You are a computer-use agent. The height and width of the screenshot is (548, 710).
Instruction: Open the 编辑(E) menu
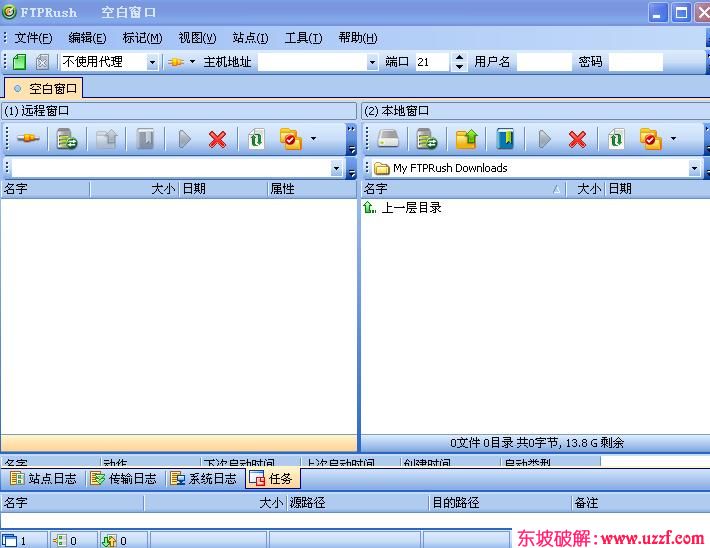pyautogui.click(x=87, y=38)
